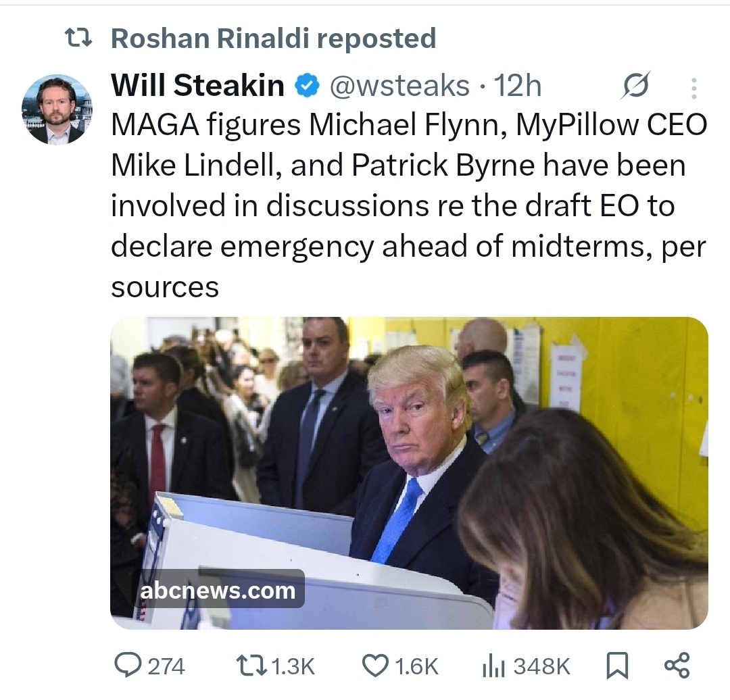Click the blue verified badge
This screenshot has height=700, width=730.
308,86
